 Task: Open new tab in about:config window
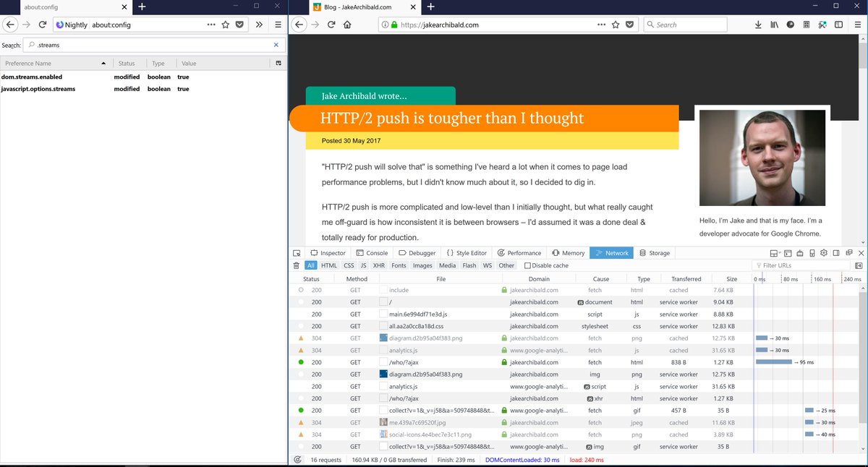coord(142,7)
